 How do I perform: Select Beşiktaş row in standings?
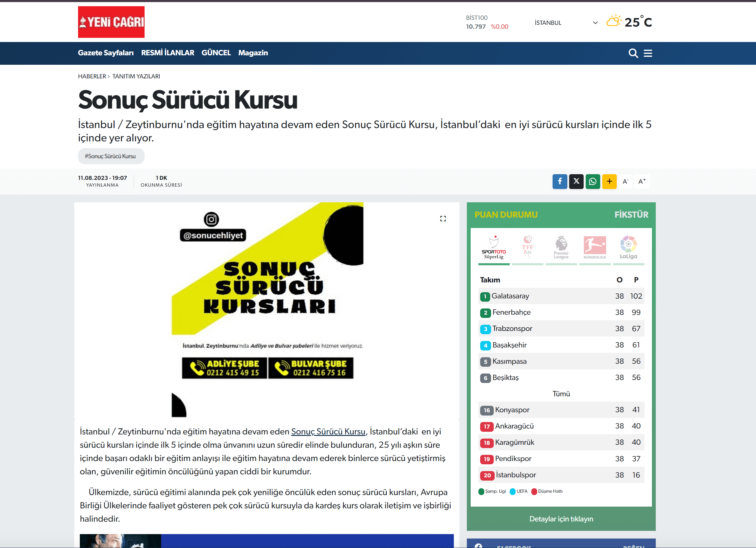pyautogui.click(x=561, y=378)
